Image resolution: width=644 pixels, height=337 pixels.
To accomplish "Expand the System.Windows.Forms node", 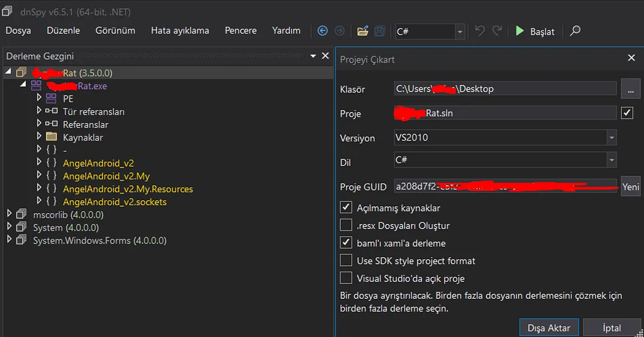I will [9, 239].
